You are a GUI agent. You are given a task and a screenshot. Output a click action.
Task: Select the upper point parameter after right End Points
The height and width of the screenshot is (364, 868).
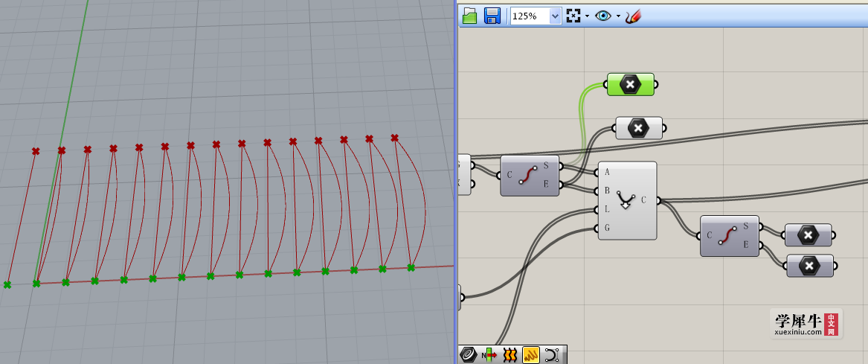pos(808,235)
